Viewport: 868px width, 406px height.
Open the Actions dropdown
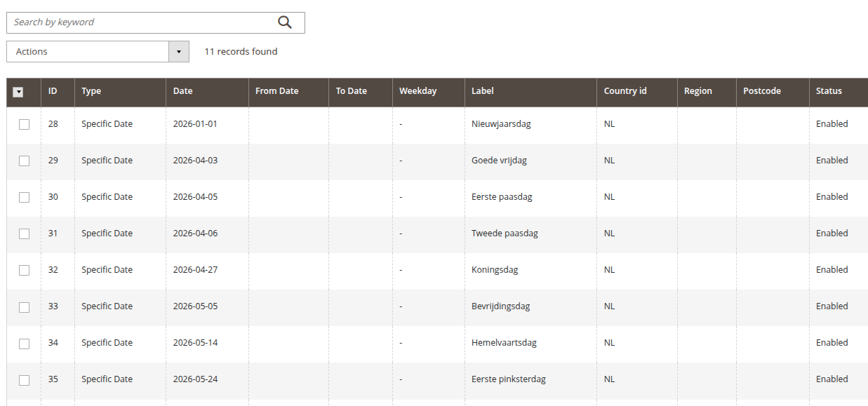(x=98, y=51)
